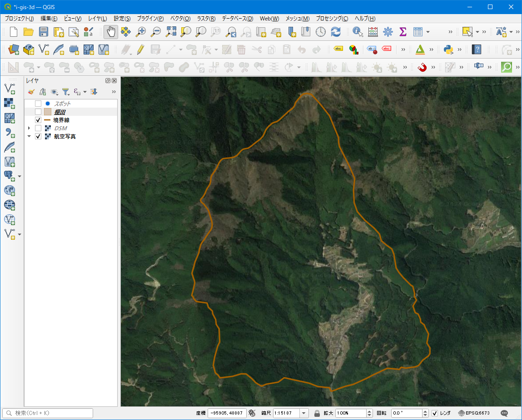Expand the layers panel overflow button
Viewport: 522px width, 420px height.
tap(113, 92)
